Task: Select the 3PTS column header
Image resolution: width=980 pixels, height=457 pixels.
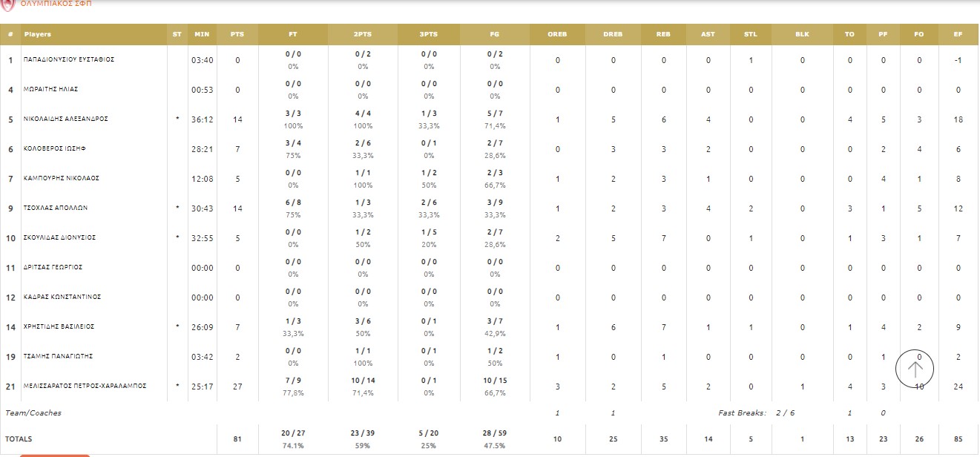Action: (x=429, y=35)
